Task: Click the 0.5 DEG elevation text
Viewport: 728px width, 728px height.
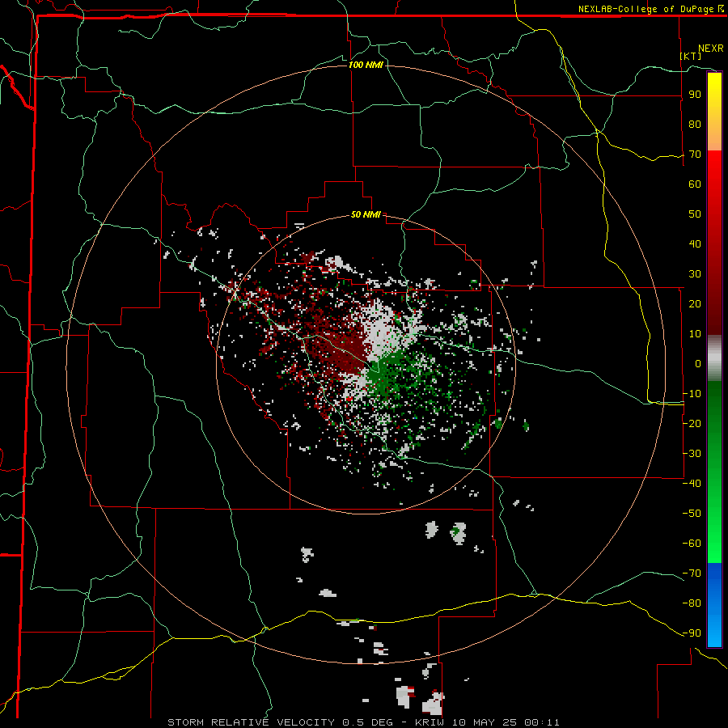Action: (x=367, y=722)
